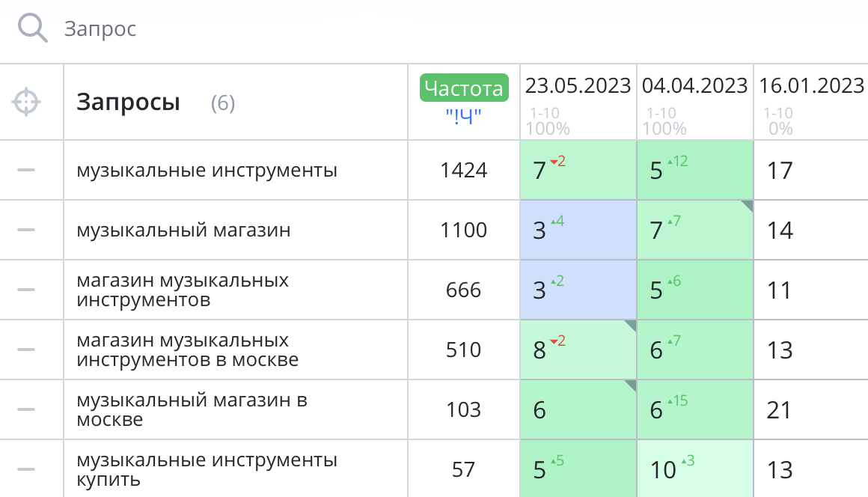Click the green Частота button
The width and height of the screenshot is (868, 497).
click(464, 88)
